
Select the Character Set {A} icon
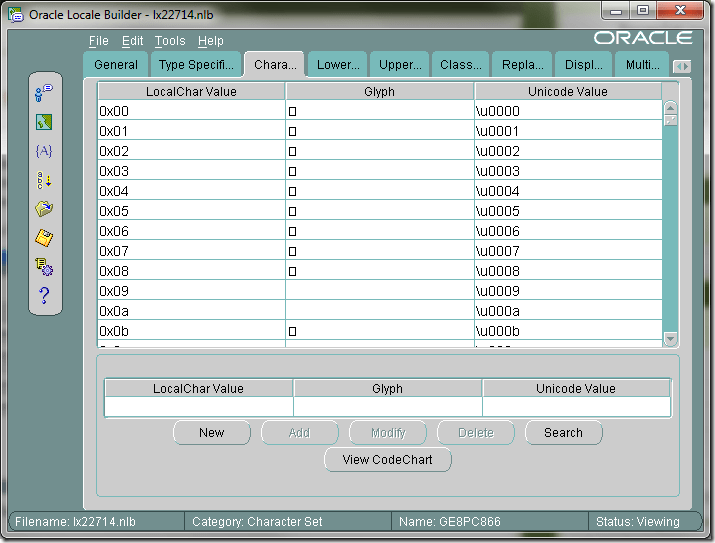click(44, 151)
